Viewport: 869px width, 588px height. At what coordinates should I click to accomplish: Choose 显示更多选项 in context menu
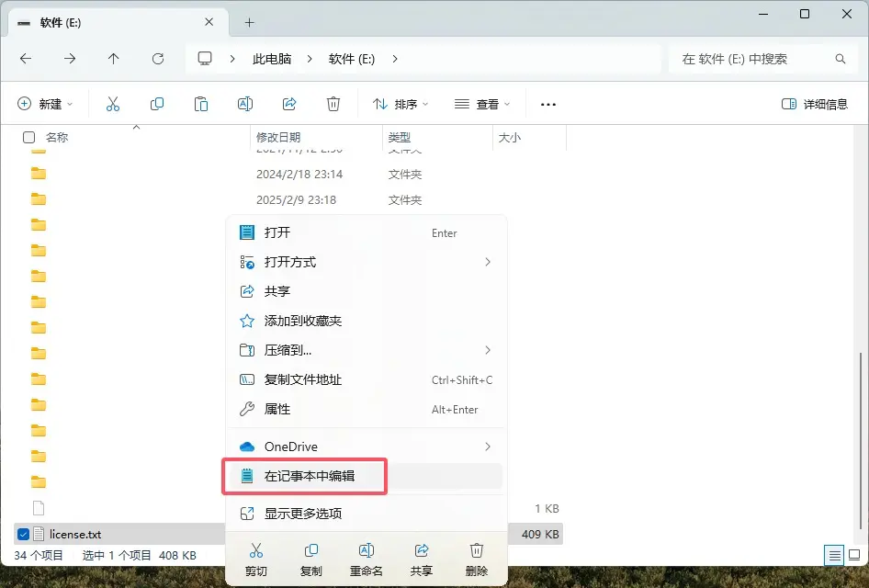pyautogui.click(x=302, y=514)
